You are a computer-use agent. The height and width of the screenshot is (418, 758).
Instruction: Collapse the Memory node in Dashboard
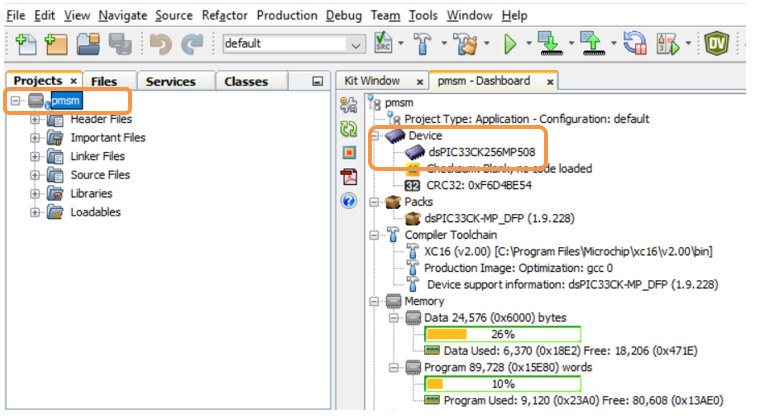374,302
